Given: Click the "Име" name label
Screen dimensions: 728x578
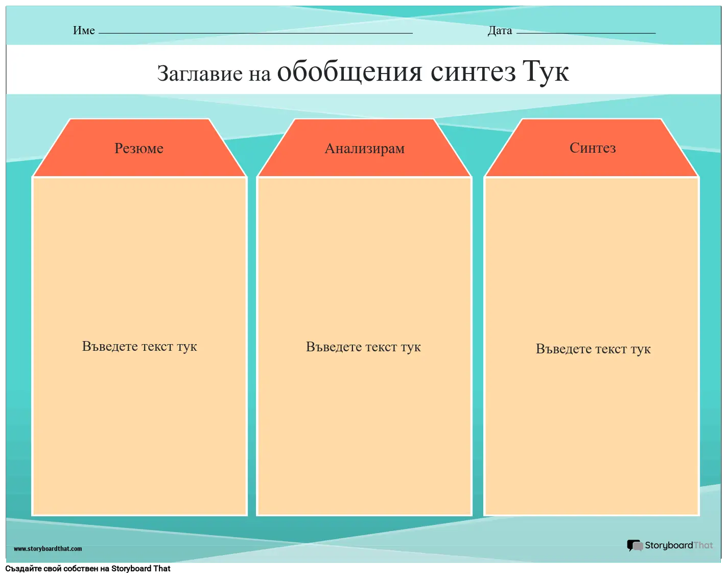Looking at the screenshot, I should (84, 31).
